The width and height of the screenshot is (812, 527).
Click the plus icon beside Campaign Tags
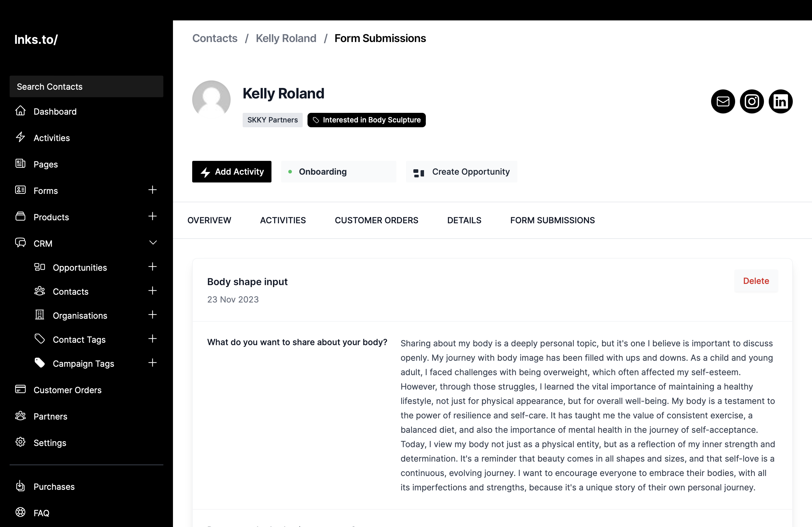click(x=153, y=363)
